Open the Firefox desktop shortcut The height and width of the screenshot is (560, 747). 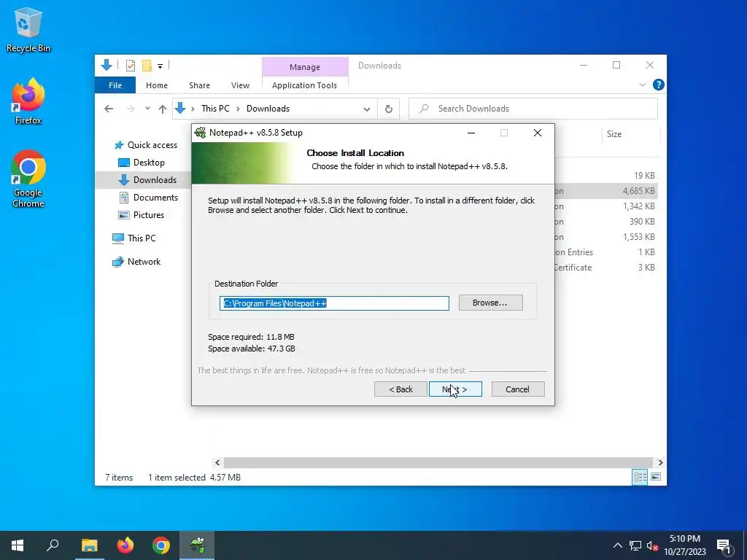pos(28,101)
